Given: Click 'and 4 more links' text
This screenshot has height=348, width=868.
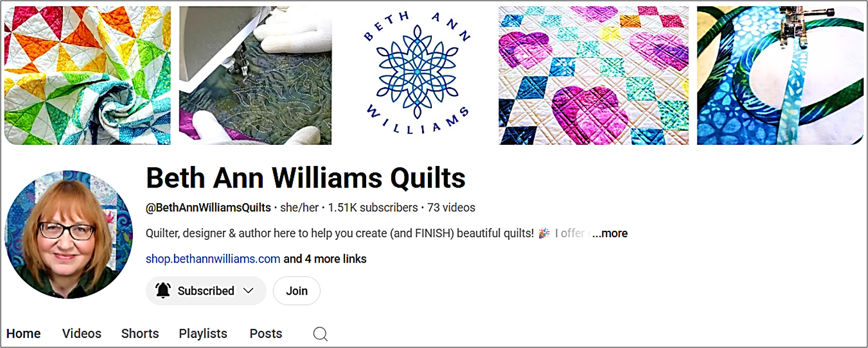Looking at the screenshot, I should (325, 259).
